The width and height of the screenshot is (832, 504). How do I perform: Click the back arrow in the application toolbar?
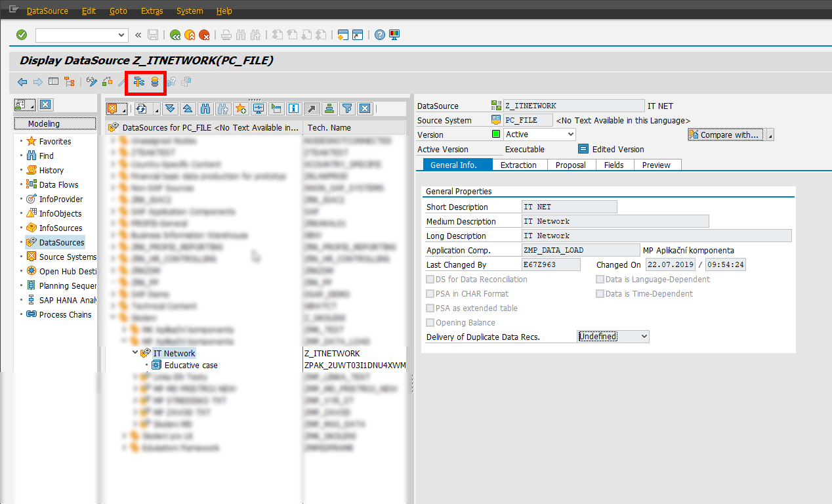22,82
